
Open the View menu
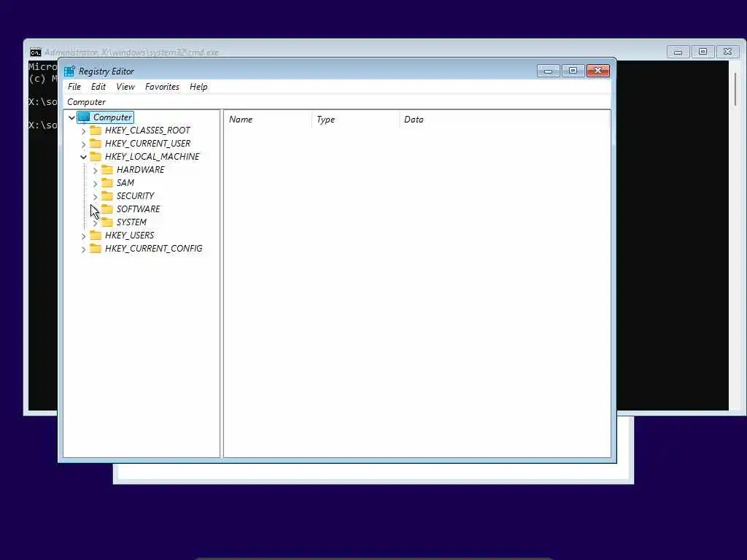pyautogui.click(x=125, y=87)
